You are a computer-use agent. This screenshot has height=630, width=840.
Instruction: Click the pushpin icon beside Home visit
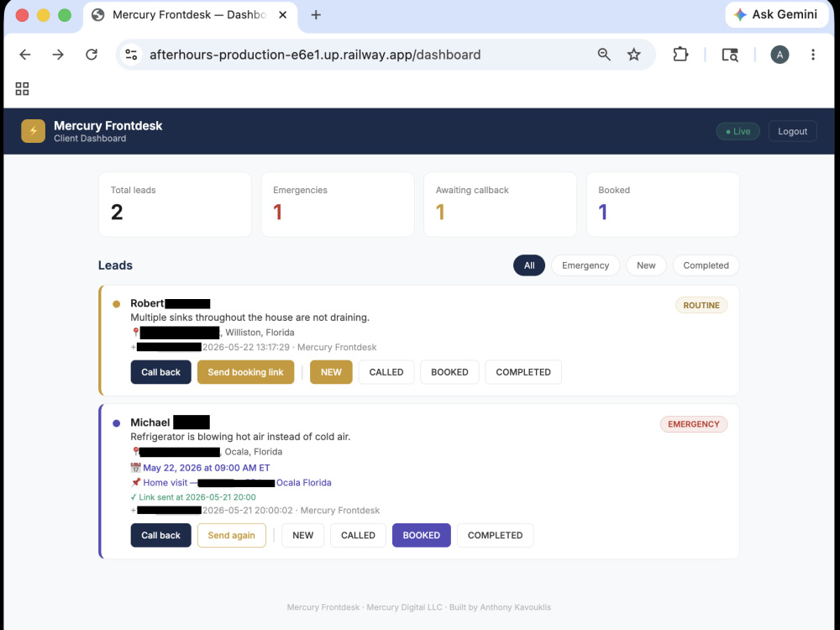[136, 483]
